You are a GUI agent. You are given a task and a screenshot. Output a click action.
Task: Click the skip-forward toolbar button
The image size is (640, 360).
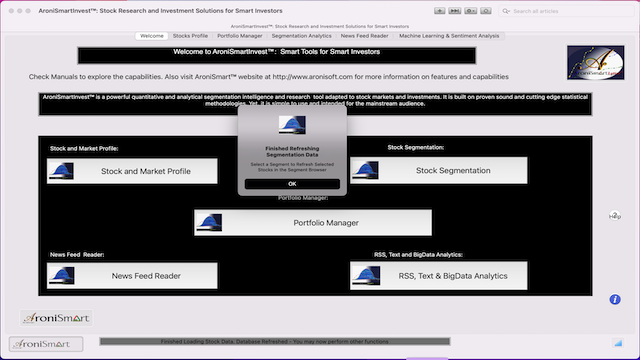[455, 11]
